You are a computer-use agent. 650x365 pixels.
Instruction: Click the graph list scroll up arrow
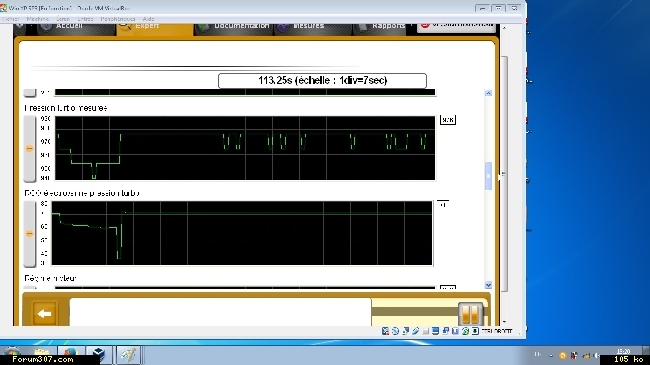pyautogui.click(x=488, y=93)
